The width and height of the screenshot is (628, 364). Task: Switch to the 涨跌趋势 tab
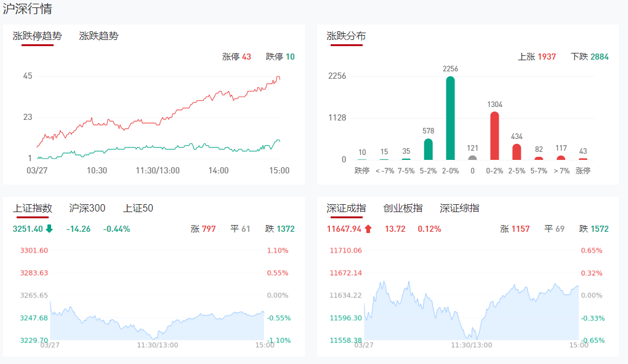(x=99, y=36)
